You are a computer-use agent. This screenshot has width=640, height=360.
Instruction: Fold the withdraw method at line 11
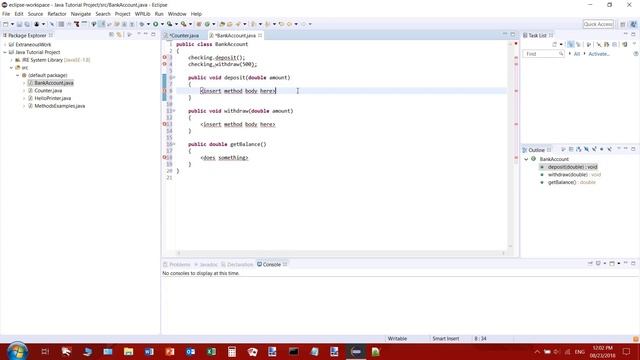click(x=174, y=111)
